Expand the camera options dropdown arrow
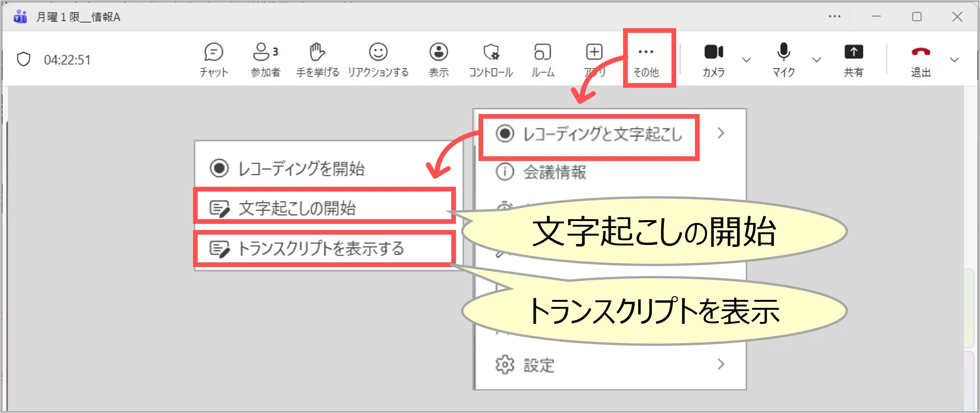 [746, 60]
